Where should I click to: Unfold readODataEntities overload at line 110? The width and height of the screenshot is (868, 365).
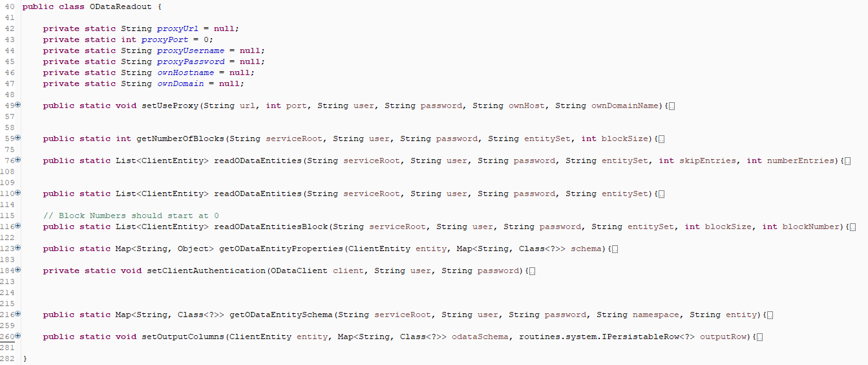(18, 193)
